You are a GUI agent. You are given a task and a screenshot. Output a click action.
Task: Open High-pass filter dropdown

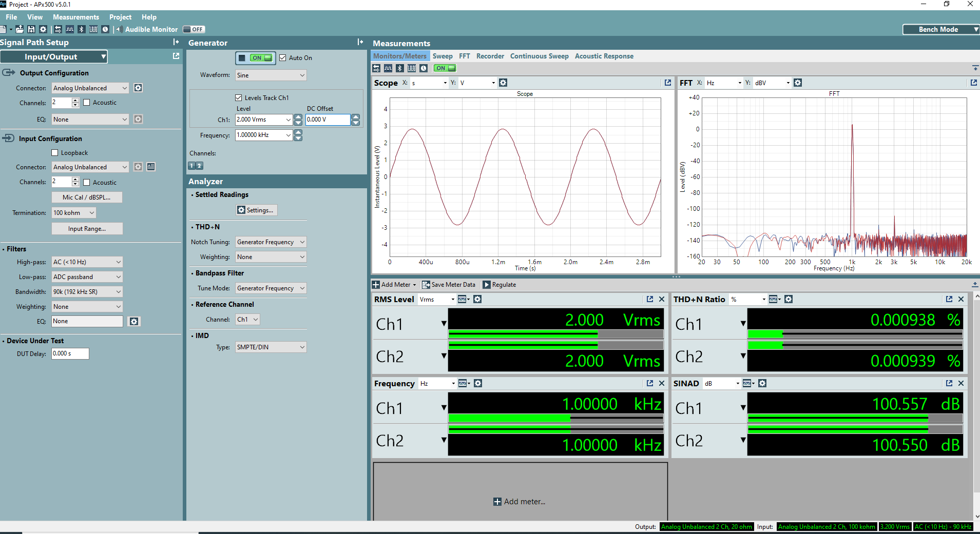click(x=87, y=262)
